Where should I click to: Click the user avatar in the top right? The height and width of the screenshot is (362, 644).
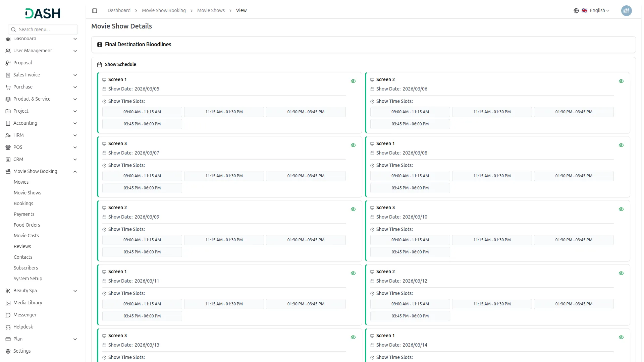click(x=627, y=10)
